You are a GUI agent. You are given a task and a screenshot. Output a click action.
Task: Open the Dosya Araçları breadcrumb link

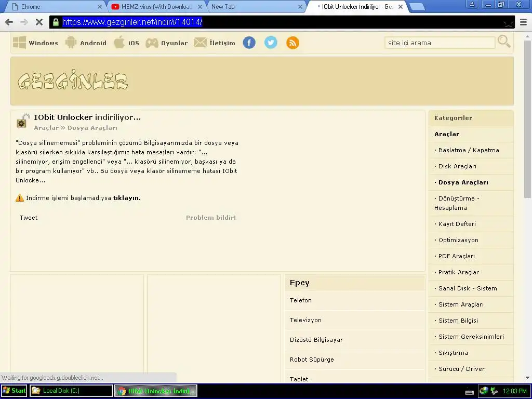point(92,128)
